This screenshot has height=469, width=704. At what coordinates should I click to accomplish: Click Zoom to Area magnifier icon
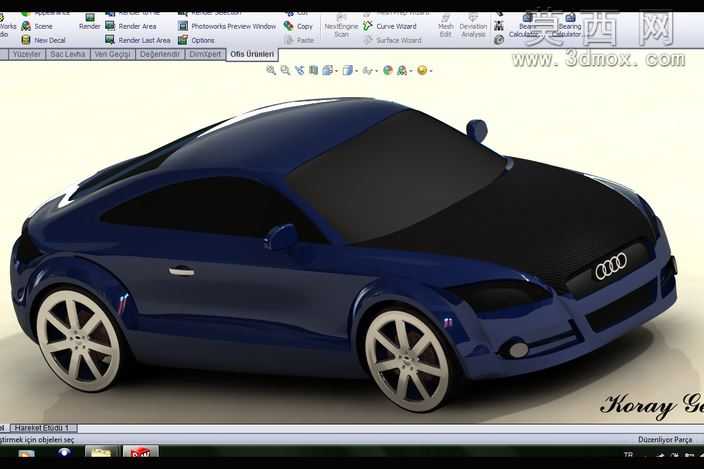[x=285, y=70]
